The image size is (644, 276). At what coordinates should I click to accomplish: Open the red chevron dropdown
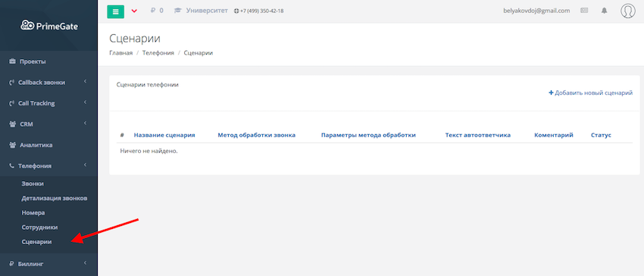pyautogui.click(x=134, y=11)
